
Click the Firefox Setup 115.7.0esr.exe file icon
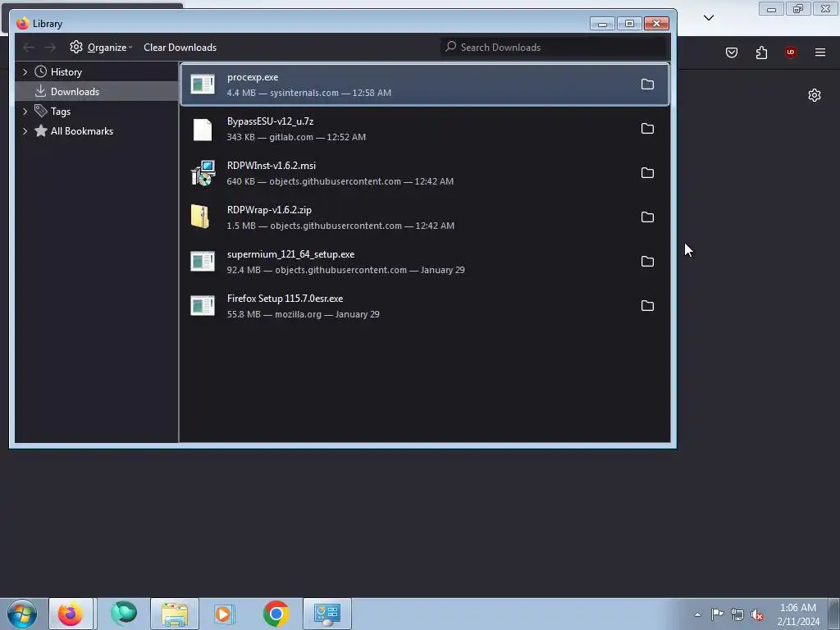203,305
